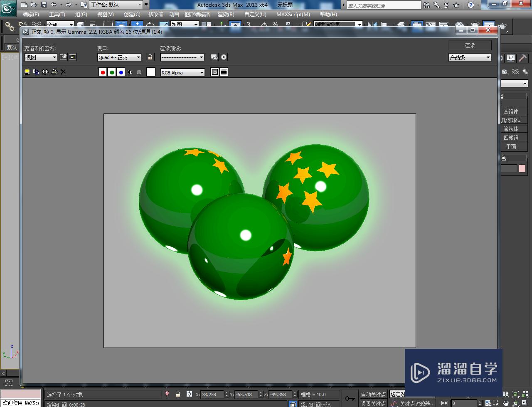
Task: Click the select and link chain icon
Action: click(x=9, y=26)
